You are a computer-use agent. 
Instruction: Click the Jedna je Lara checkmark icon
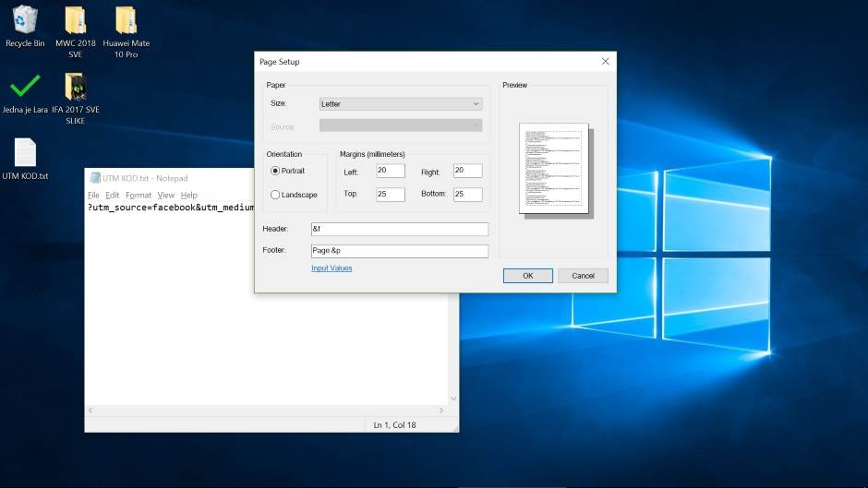click(25, 87)
